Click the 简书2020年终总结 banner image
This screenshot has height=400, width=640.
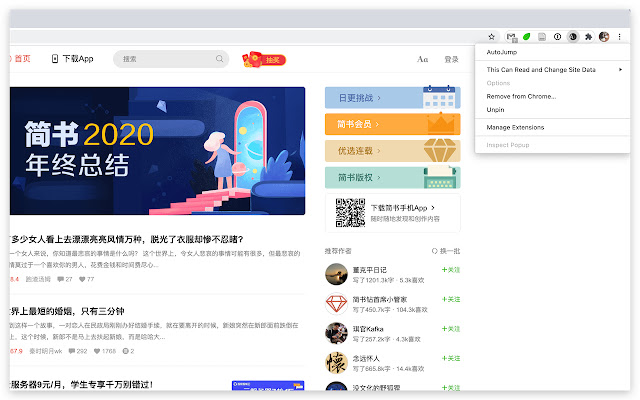click(x=158, y=151)
